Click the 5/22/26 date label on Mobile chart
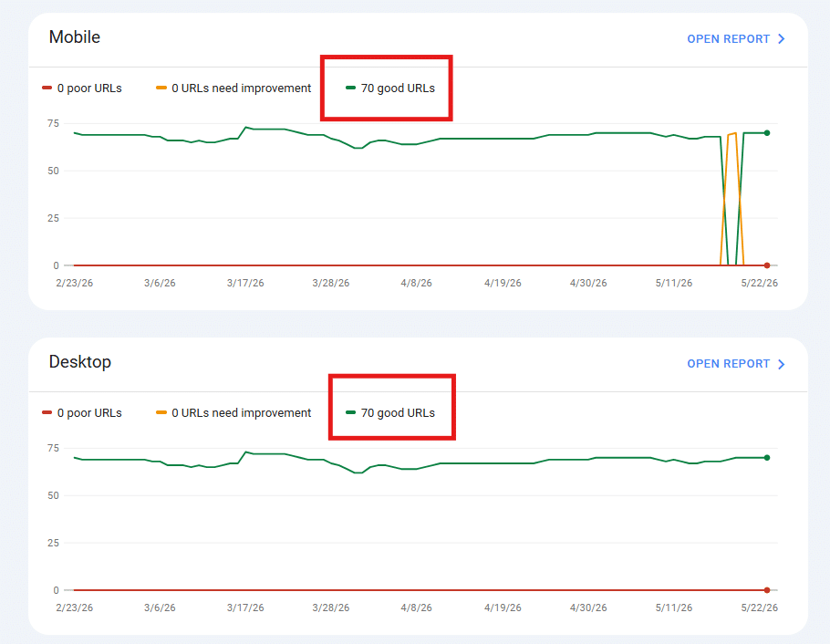Image resolution: width=830 pixels, height=644 pixels. pyautogui.click(x=760, y=283)
